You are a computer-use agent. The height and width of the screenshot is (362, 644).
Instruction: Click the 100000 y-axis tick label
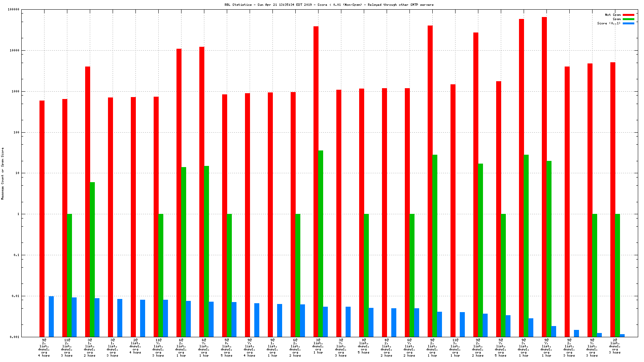click(14, 10)
